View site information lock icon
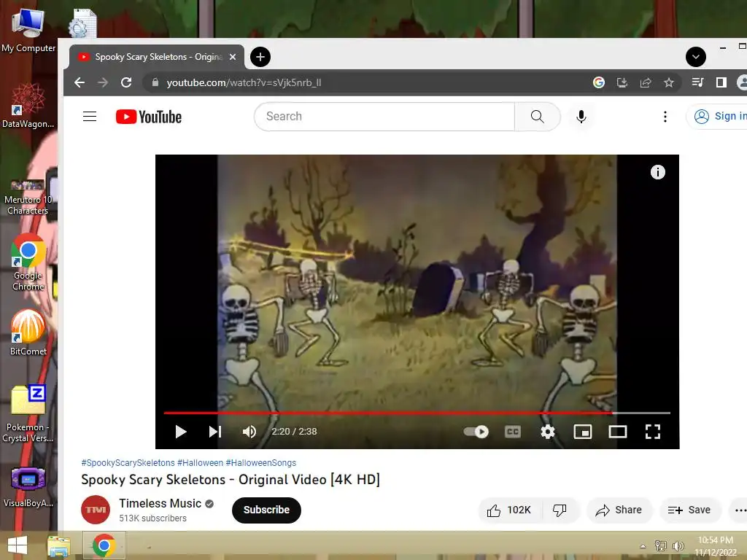The image size is (747, 560). [x=155, y=82]
